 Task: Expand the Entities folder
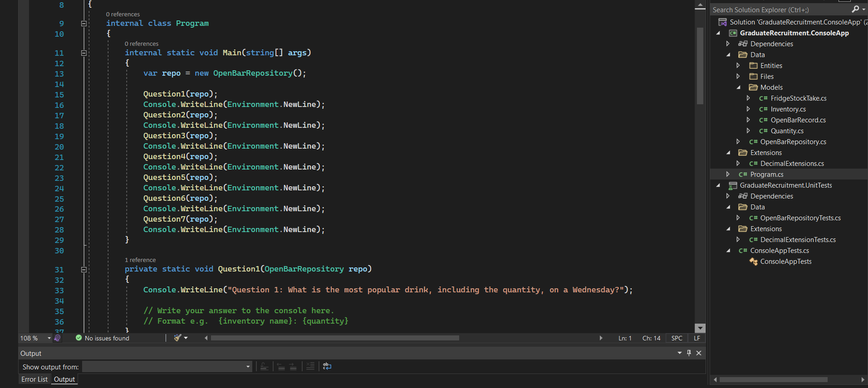738,66
